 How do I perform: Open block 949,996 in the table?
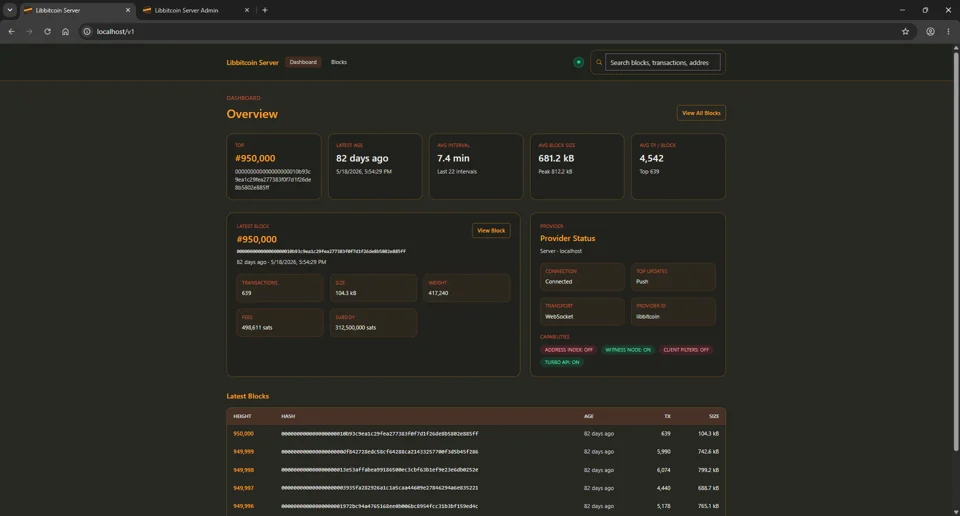coord(243,506)
